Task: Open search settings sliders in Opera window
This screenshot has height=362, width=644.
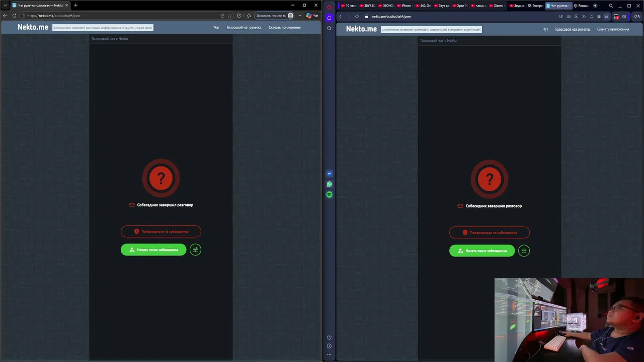Action: coord(524,250)
